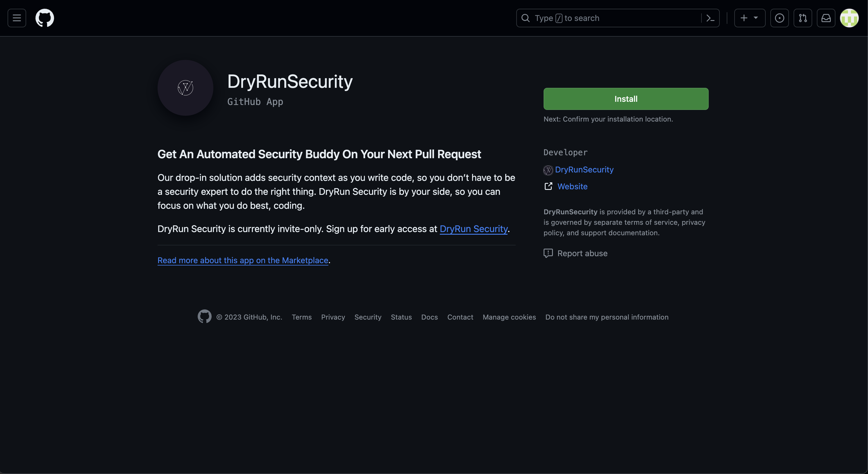868x474 pixels.
Task: Open the developer's Website link
Action: pos(572,186)
